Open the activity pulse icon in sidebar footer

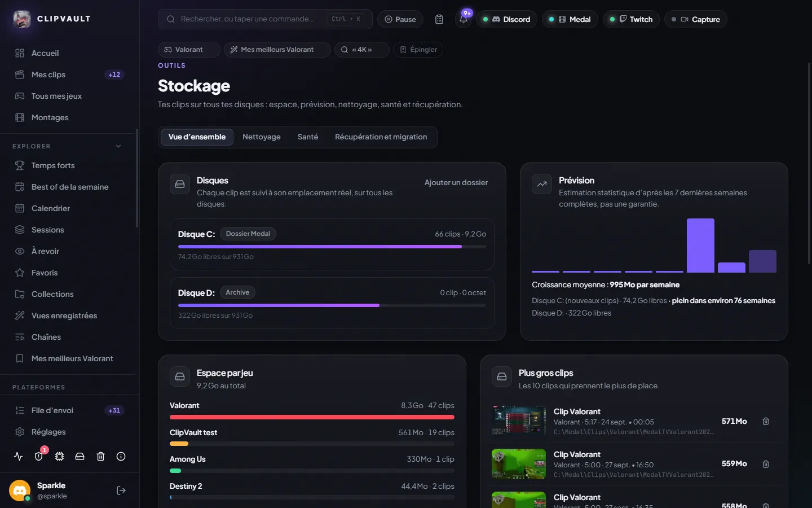[19, 457]
